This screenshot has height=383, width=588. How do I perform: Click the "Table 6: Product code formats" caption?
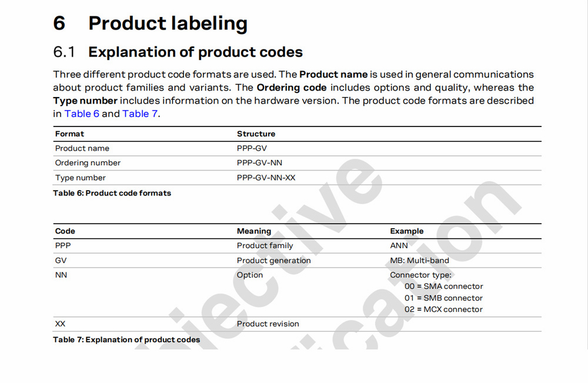coord(112,193)
